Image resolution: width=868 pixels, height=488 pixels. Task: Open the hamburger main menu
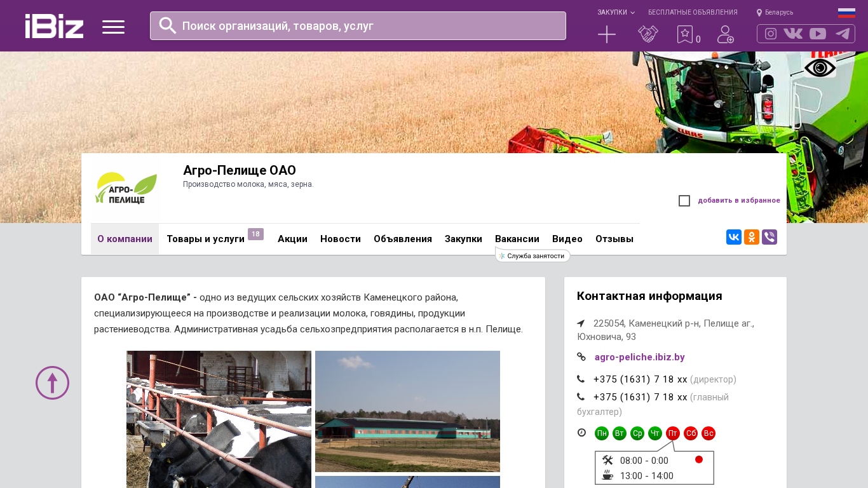click(x=113, y=27)
